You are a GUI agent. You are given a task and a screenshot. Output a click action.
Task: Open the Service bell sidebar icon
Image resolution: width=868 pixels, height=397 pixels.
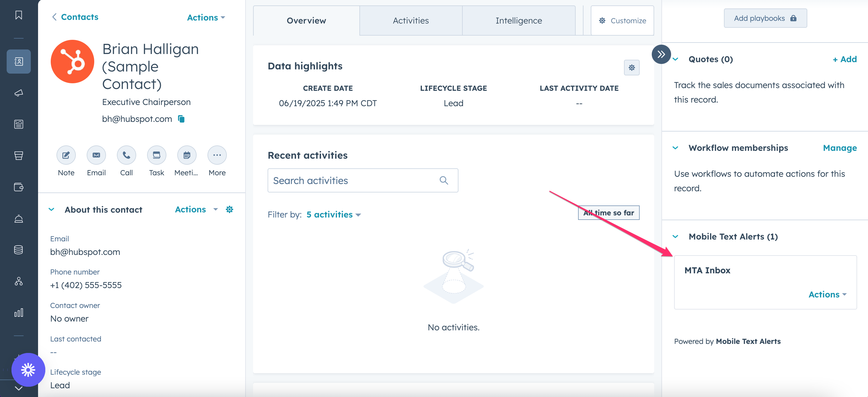pos(18,218)
